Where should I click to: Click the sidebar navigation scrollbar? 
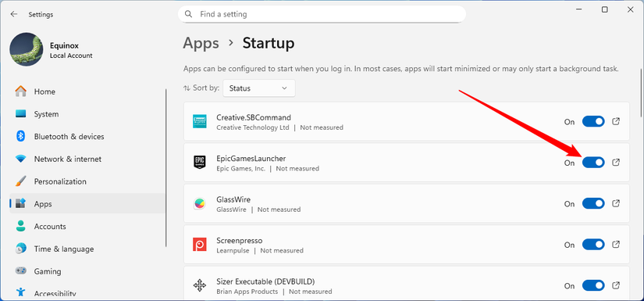point(166,168)
